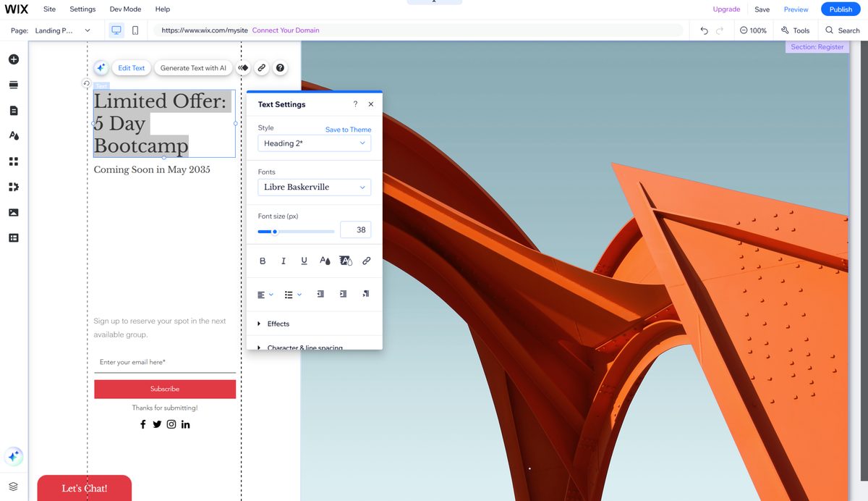
Task: Open Search in top toolbar
Action: click(x=843, y=30)
